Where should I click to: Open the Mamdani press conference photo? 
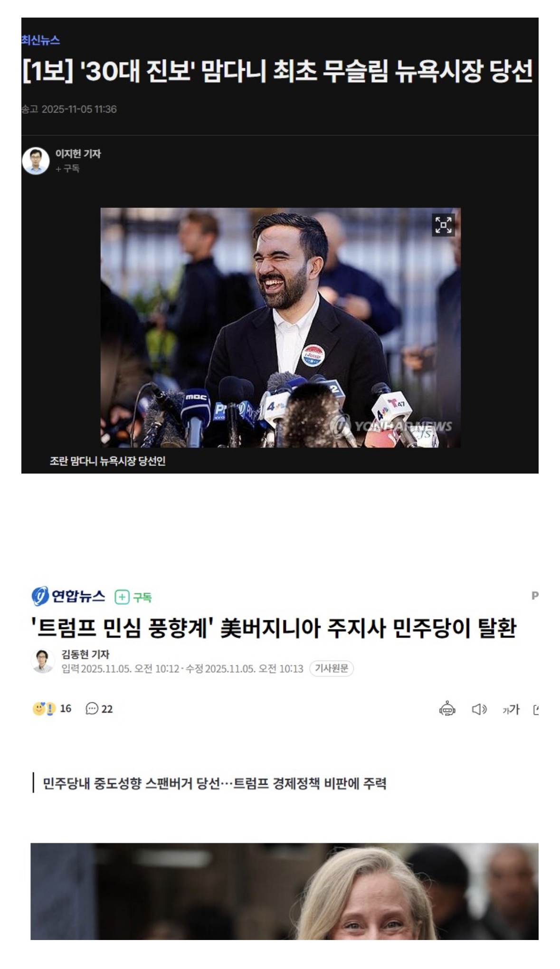click(280, 328)
